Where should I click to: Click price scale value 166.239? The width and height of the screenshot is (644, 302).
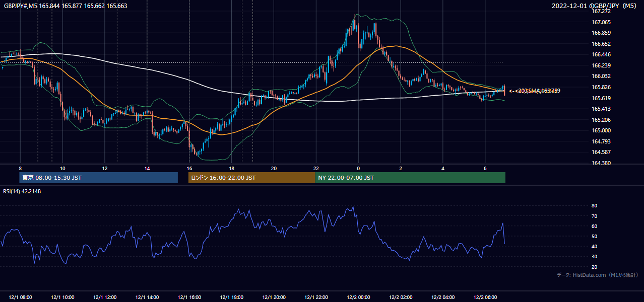(601, 65)
